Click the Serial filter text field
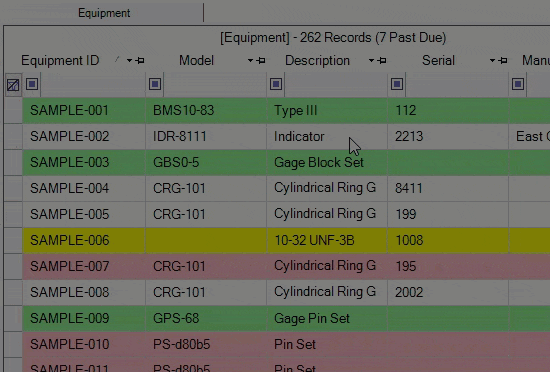 (x=457, y=84)
